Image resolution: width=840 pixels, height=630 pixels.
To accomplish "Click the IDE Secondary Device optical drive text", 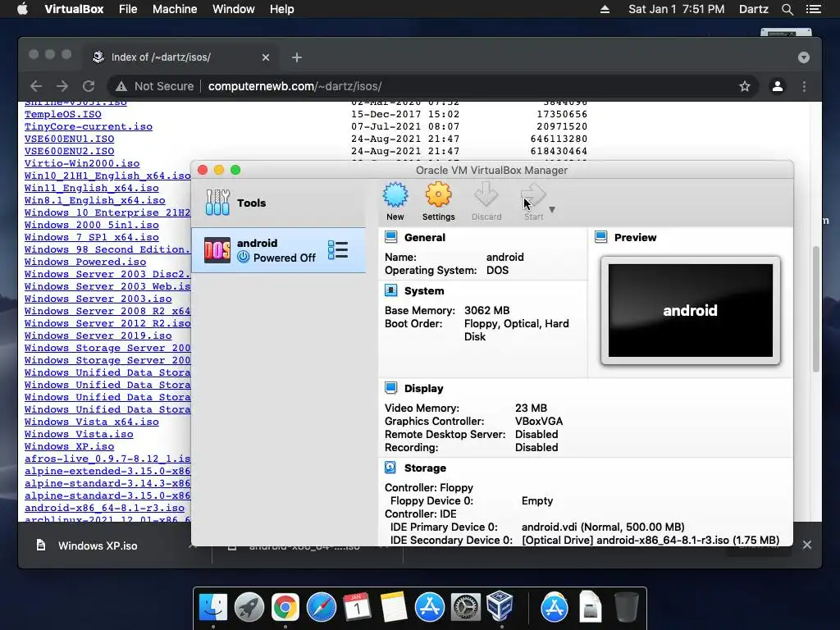I will click(651, 540).
